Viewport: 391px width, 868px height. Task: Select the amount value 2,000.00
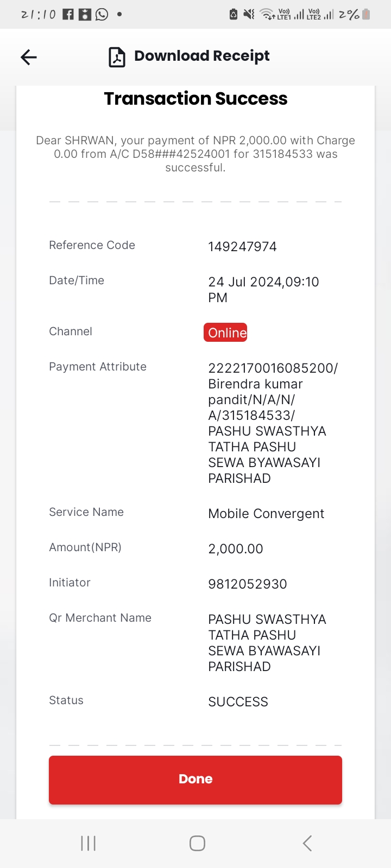(236, 549)
